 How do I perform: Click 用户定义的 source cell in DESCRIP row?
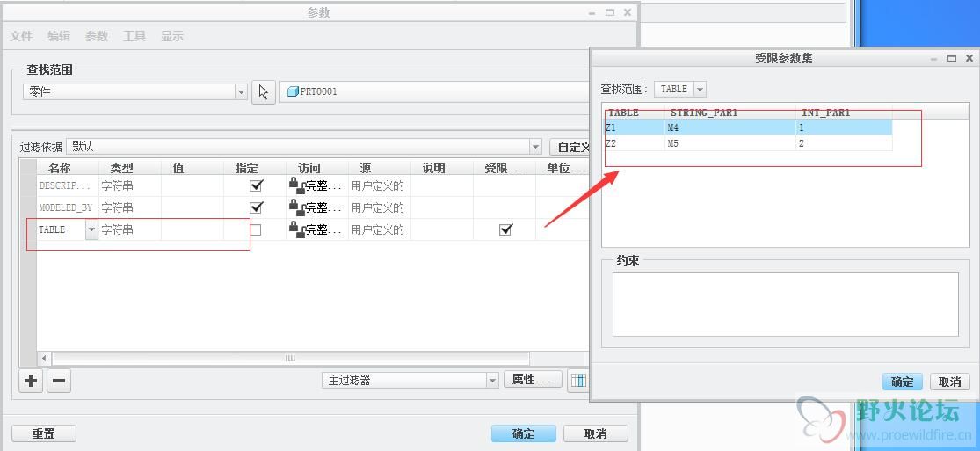click(380, 185)
